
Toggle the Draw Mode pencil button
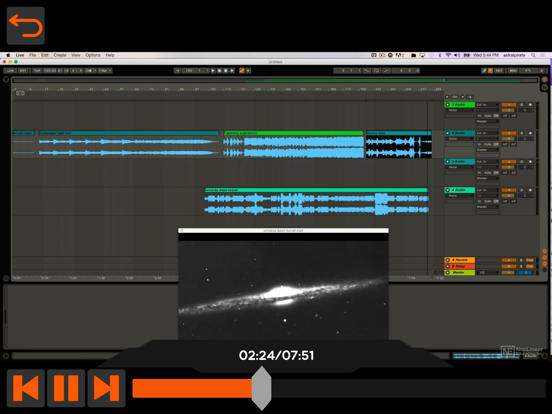[484, 71]
